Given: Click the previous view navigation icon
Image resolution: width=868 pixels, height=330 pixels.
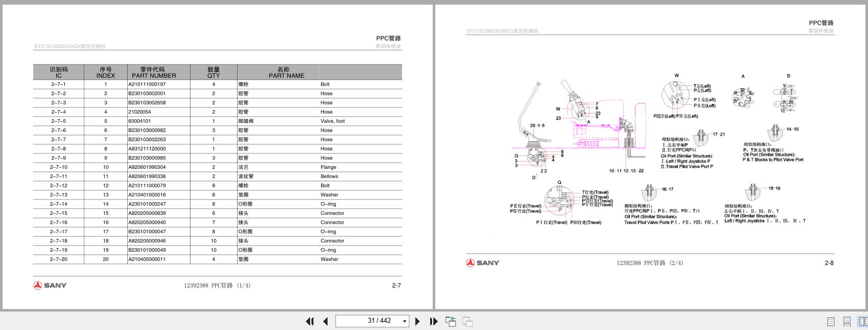Looking at the screenshot, I should (451, 321).
